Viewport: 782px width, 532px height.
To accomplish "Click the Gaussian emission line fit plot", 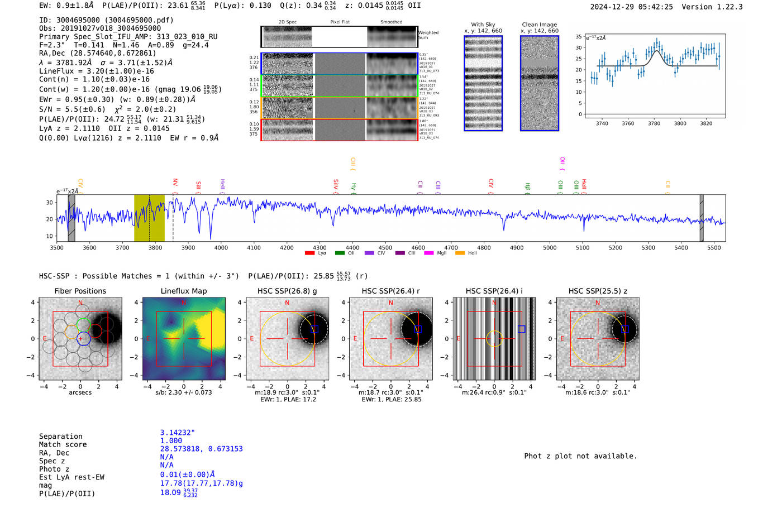I will [x=655, y=76].
